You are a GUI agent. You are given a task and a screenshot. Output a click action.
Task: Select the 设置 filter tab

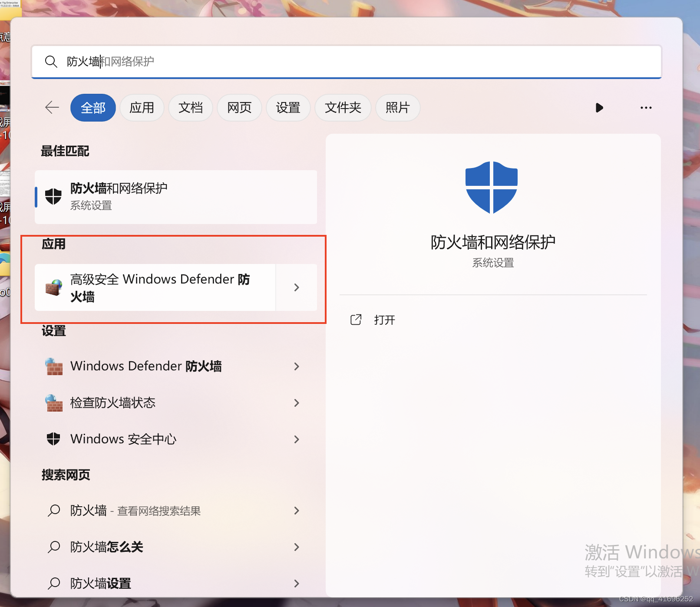coord(288,108)
